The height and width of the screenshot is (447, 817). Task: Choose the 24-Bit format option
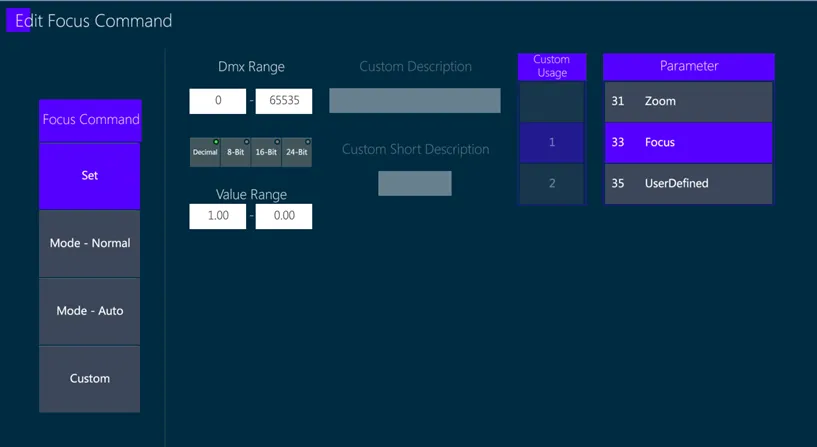click(x=297, y=152)
